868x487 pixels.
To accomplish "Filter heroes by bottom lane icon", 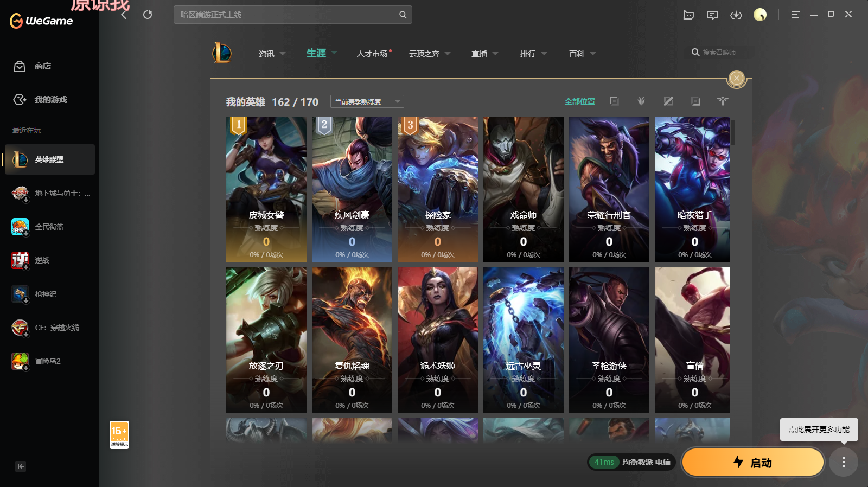I will point(695,101).
